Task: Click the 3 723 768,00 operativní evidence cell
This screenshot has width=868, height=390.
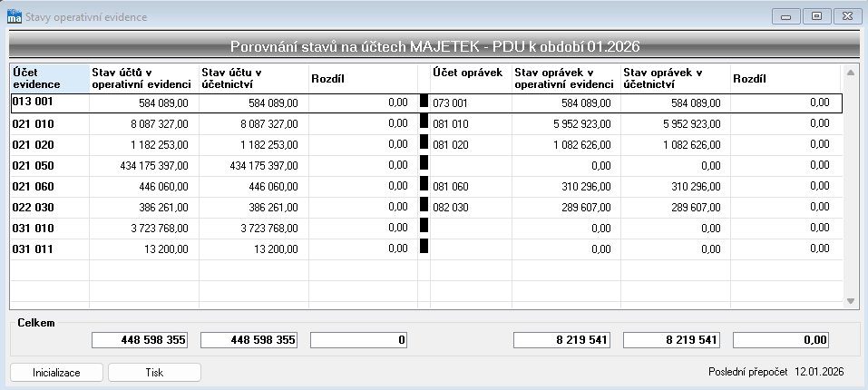Action: 144,229
